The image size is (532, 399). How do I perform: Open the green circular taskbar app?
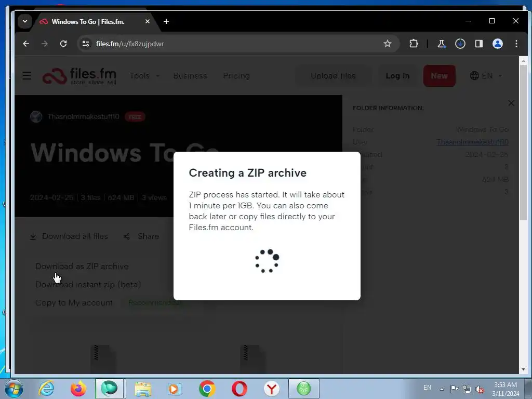303,389
